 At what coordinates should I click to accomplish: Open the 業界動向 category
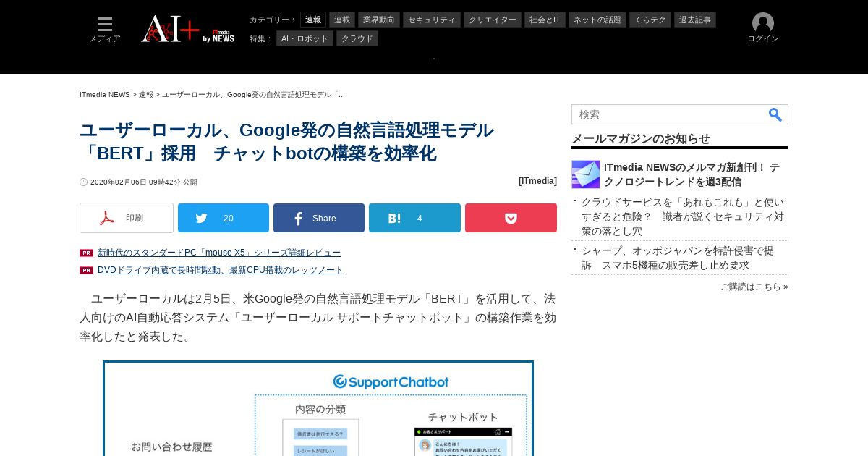coord(379,20)
